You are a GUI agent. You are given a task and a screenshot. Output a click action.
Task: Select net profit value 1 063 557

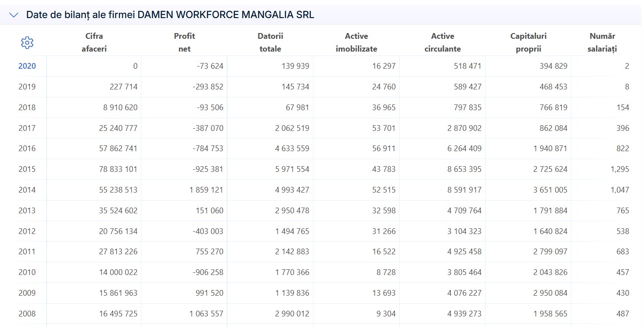pos(206,314)
